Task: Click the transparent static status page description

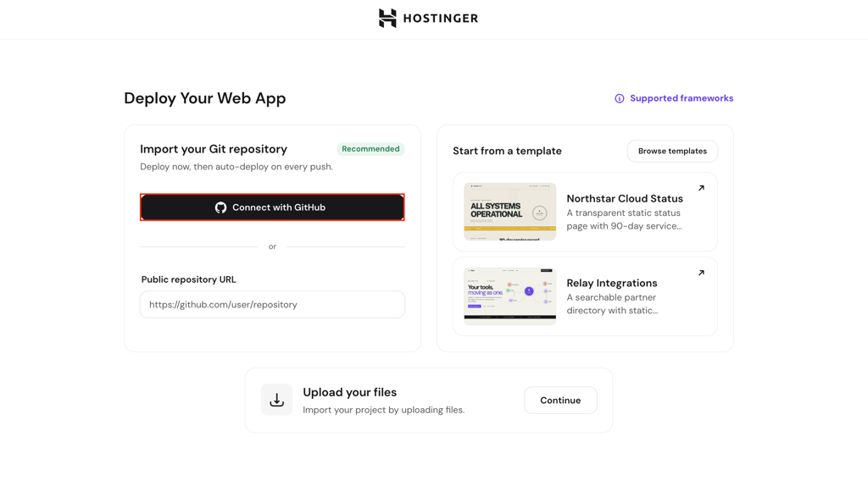Action: (624, 219)
